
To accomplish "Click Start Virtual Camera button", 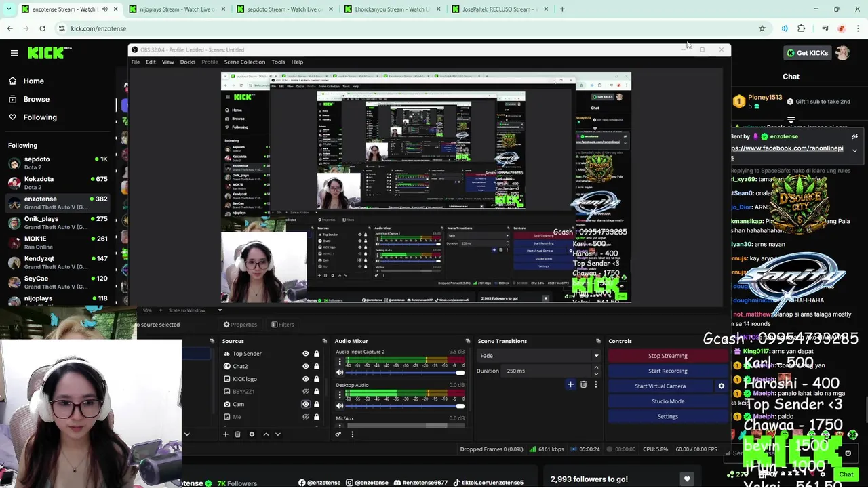I will (660, 386).
